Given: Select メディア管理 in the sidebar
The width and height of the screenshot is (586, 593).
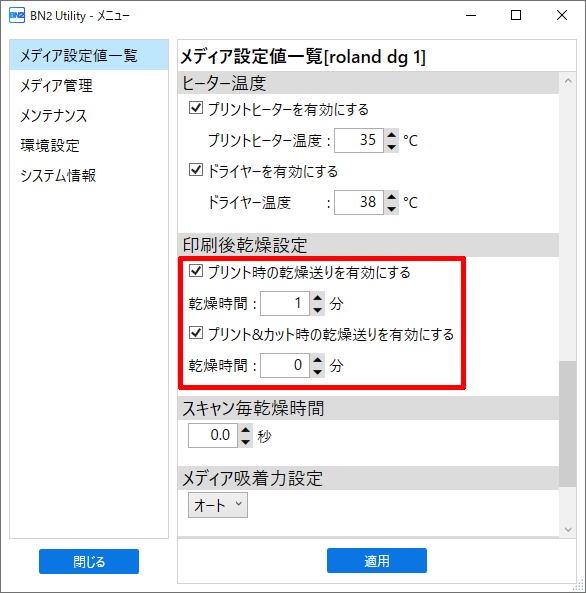Looking at the screenshot, I should [56, 86].
